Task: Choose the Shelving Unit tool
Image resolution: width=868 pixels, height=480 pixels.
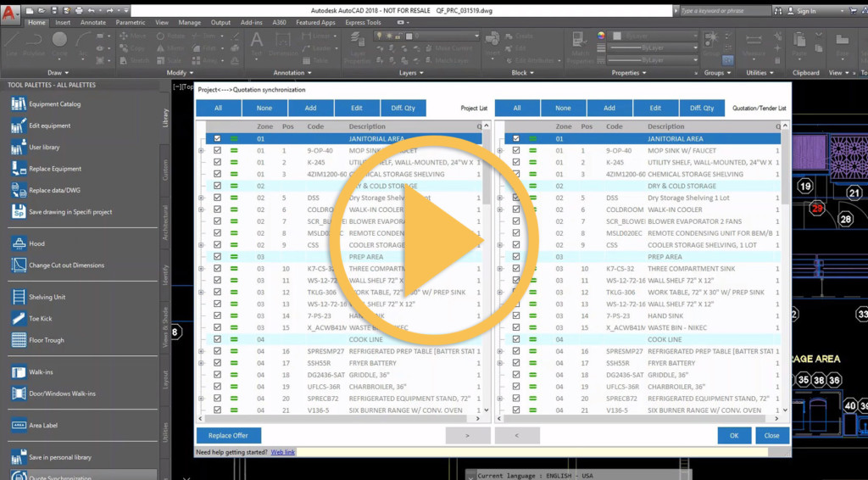Action: (38, 298)
